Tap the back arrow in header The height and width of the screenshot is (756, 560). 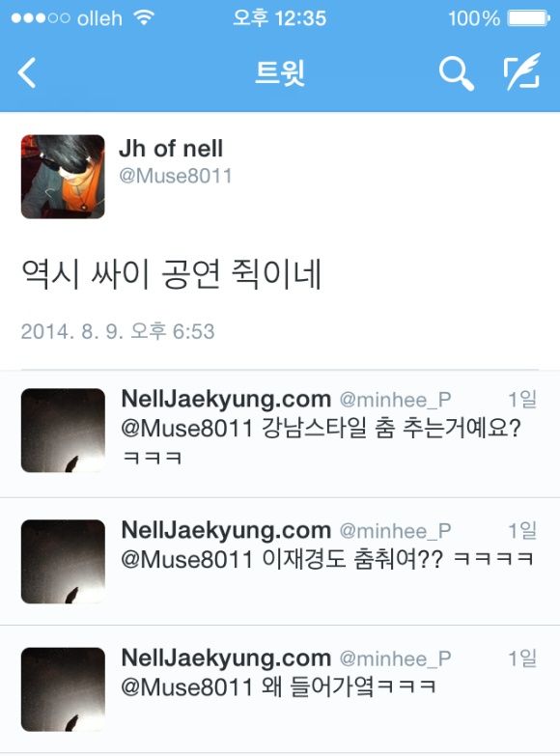[x=26, y=72]
